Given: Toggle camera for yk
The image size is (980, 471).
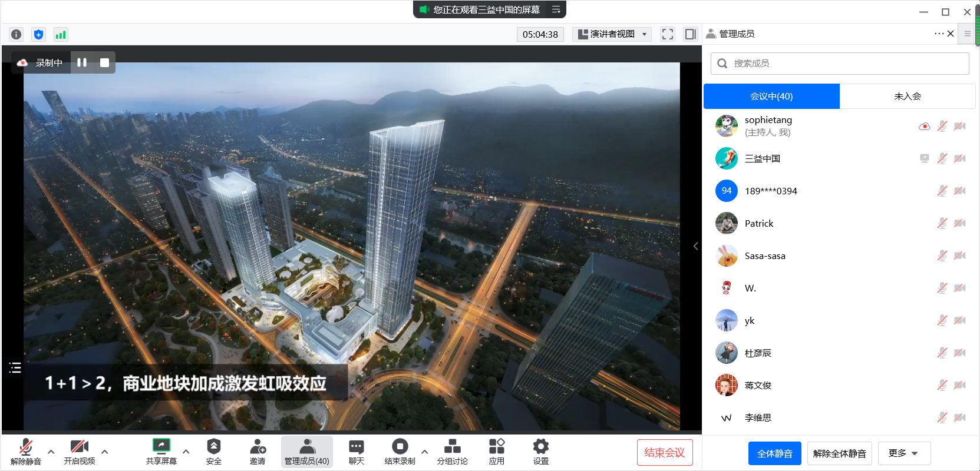Looking at the screenshot, I should (960, 320).
